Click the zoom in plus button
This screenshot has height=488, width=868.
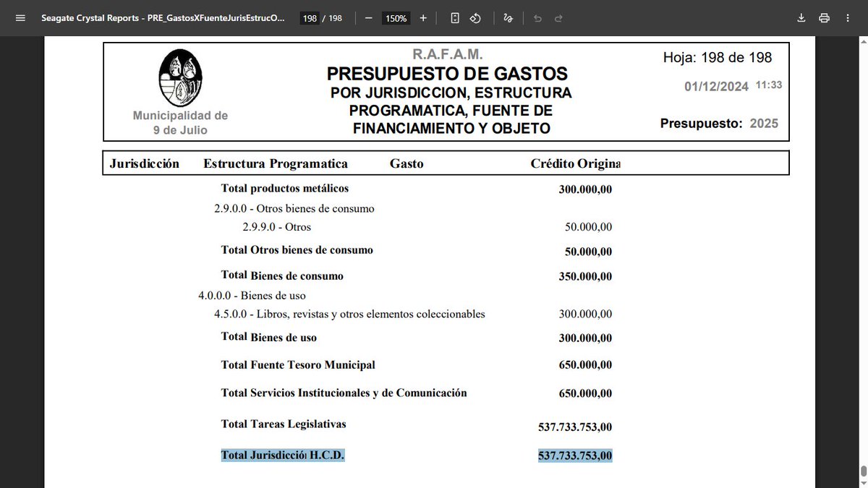[x=423, y=18]
